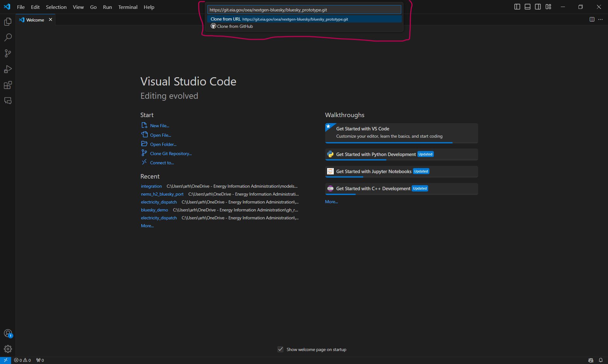Screen dimensions: 608x364
Task: Open Get Started with VS Code walkthrough
Action: (x=402, y=133)
